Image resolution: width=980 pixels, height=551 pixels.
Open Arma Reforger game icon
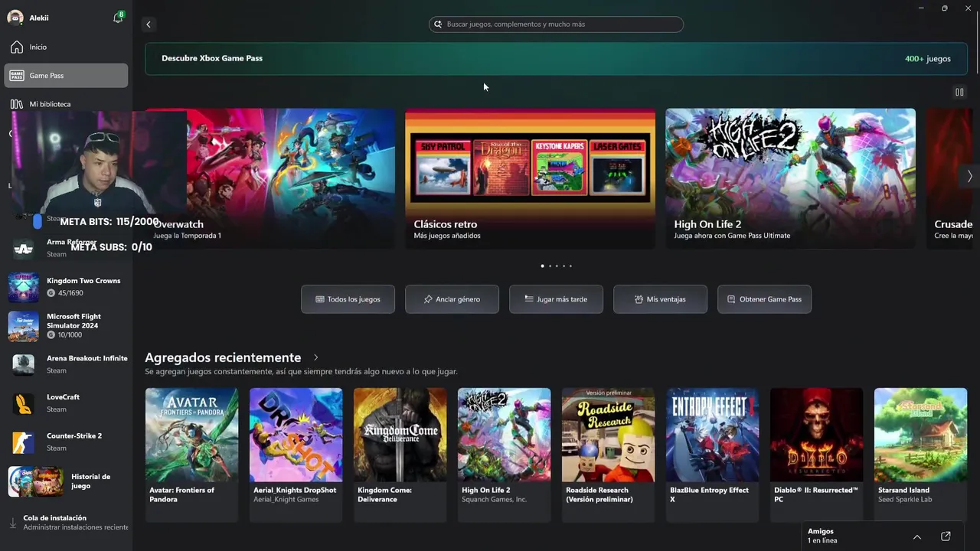click(23, 249)
